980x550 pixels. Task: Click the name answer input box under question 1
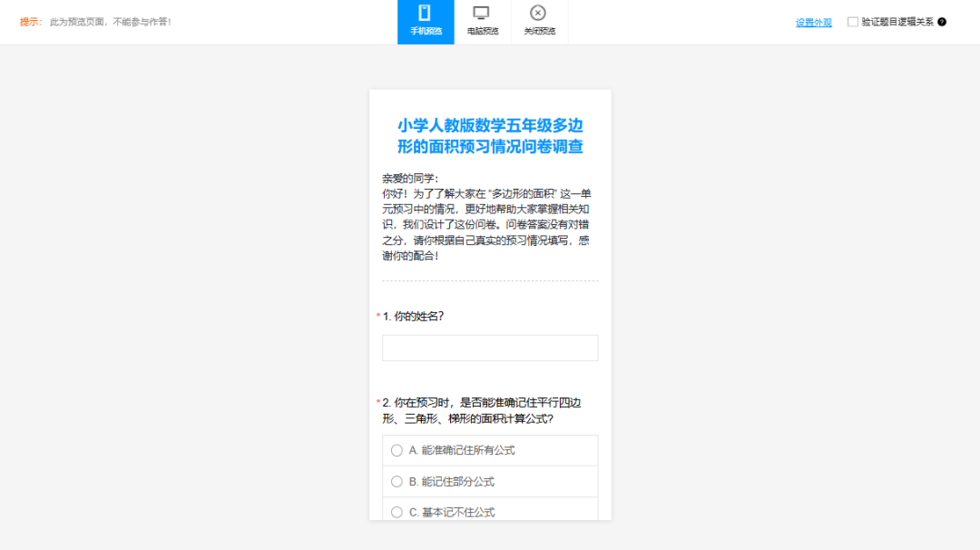click(x=490, y=348)
